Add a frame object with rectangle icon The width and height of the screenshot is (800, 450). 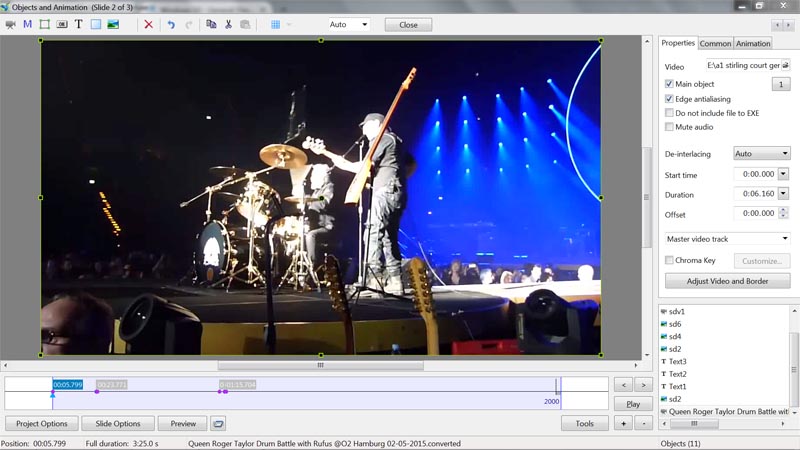tap(45, 24)
